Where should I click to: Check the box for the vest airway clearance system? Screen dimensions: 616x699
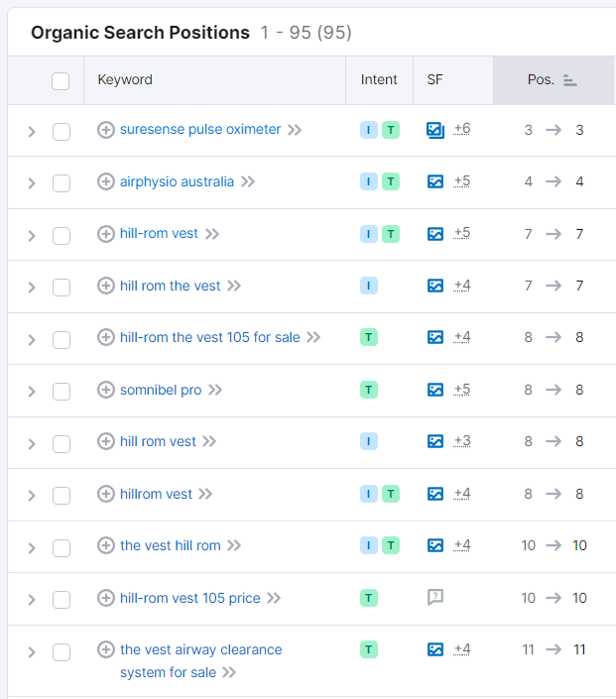point(62,651)
